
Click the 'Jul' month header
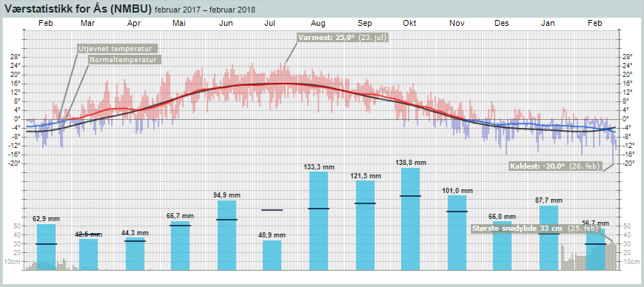tap(269, 24)
